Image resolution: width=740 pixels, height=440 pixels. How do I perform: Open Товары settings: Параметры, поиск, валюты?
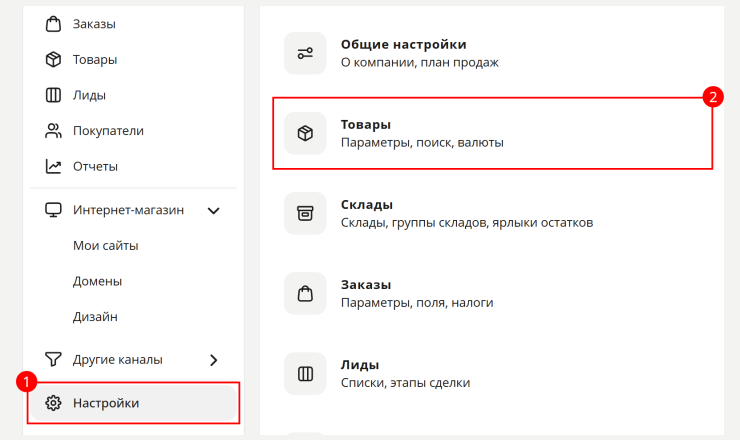point(493,134)
